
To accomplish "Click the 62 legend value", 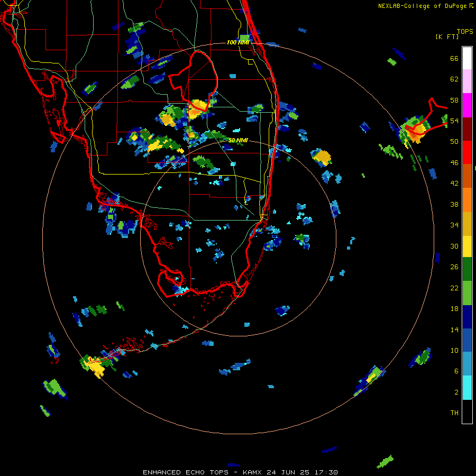I will point(454,79).
